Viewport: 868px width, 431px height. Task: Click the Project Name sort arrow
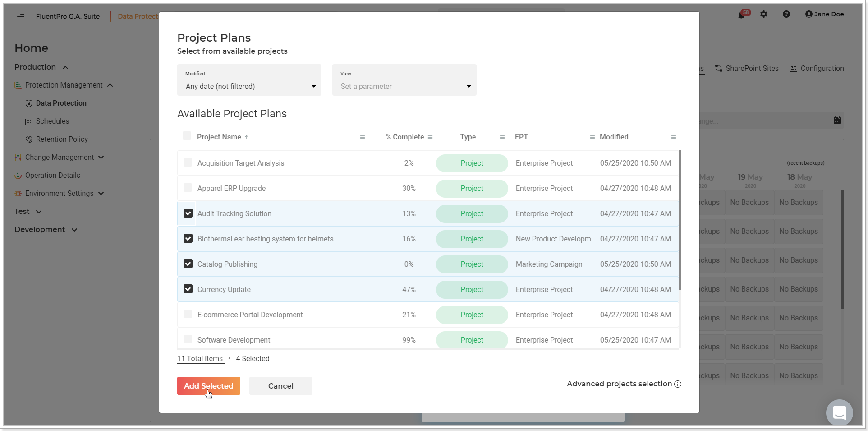tap(247, 137)
